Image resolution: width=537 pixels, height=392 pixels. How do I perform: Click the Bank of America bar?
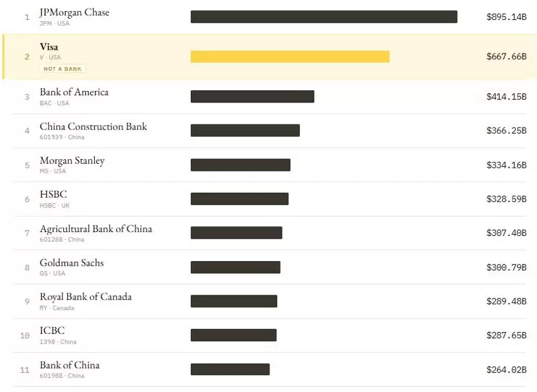click(253, 97)
